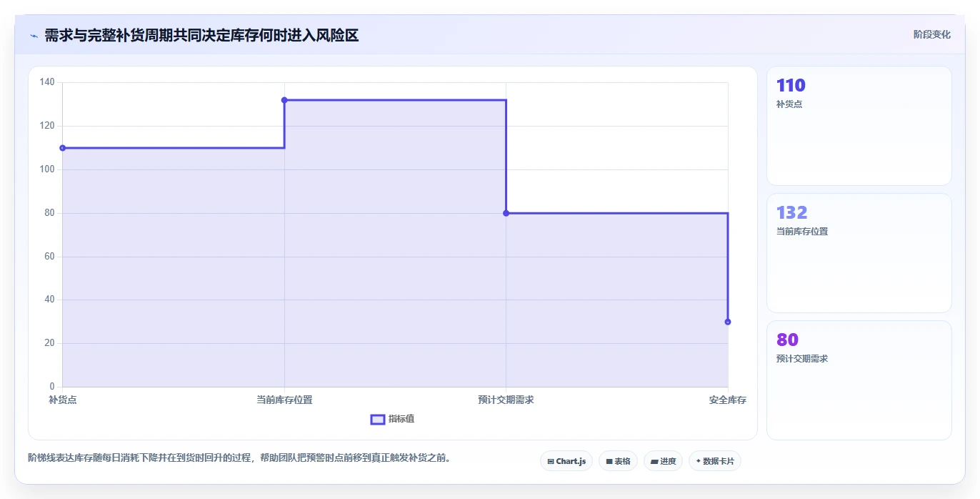Click the 当前库存位置 x-axis label
This screenshot has height=499, width=980.
284,400
